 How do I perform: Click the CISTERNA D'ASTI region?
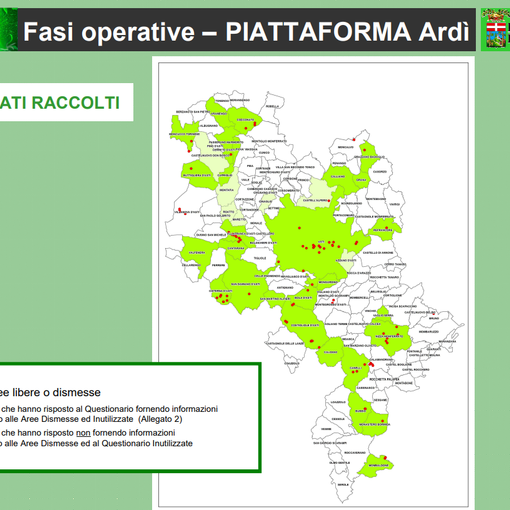click(220, 291)
